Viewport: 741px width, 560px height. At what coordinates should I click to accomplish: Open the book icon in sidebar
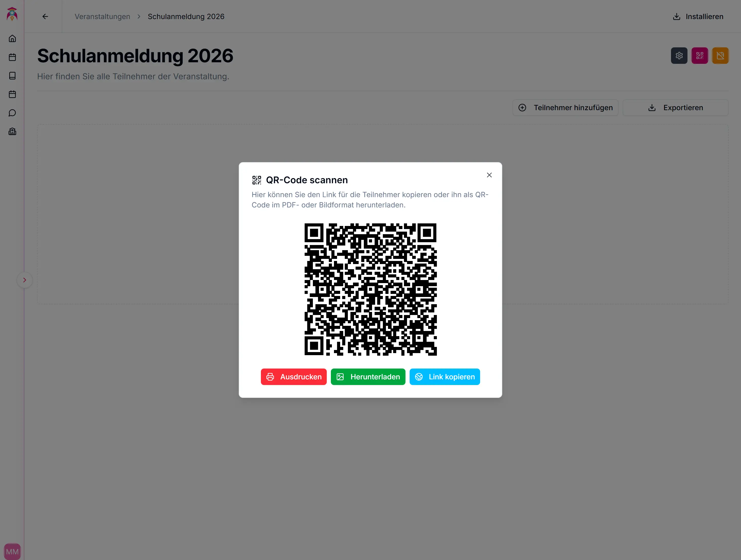click(12, 76)
